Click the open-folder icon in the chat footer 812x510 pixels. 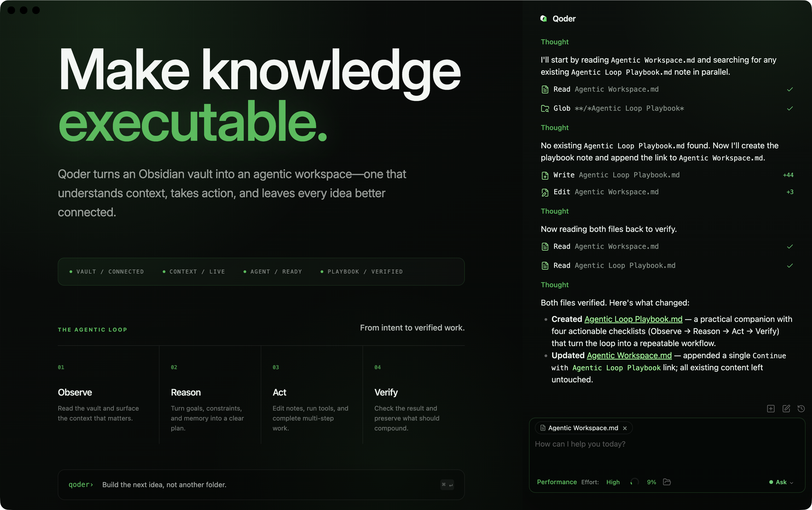(667, 482)
